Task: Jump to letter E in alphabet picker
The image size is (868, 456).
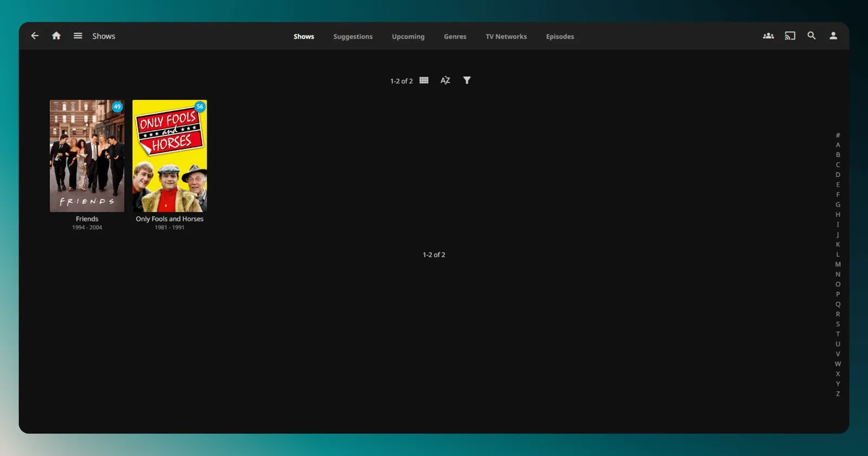Action: (838, 185)
